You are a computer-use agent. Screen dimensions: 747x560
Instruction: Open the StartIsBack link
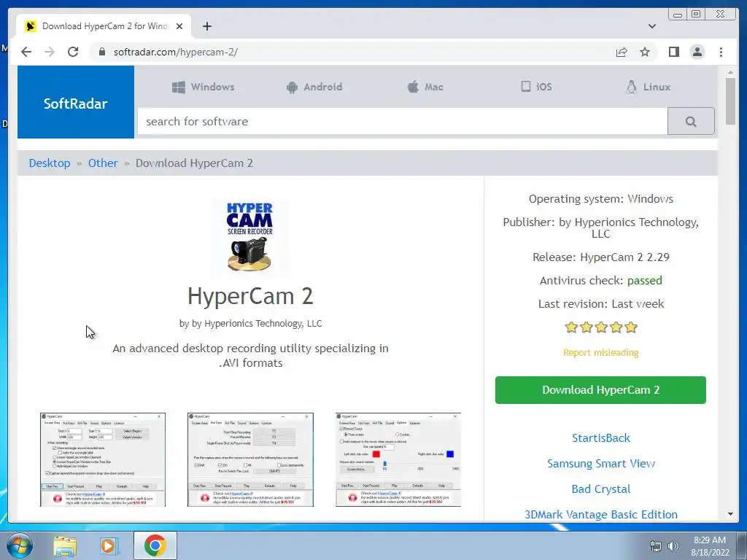click(601, 438)
